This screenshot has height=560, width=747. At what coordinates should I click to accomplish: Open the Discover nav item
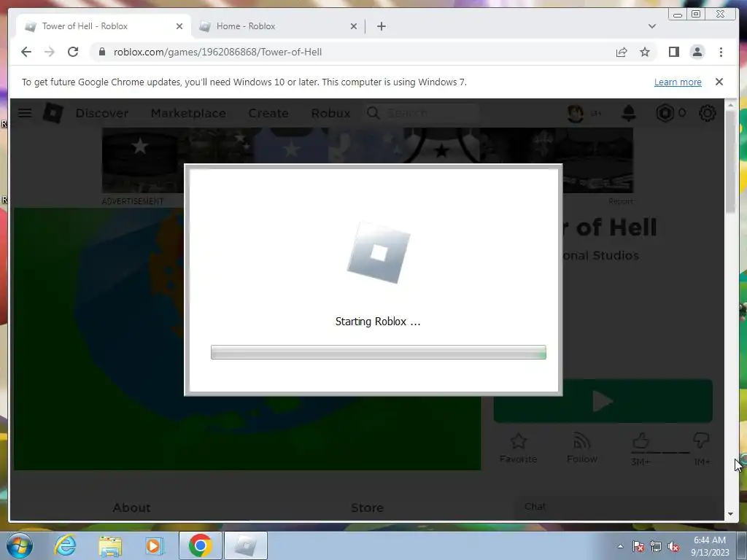tap(102, 113)
